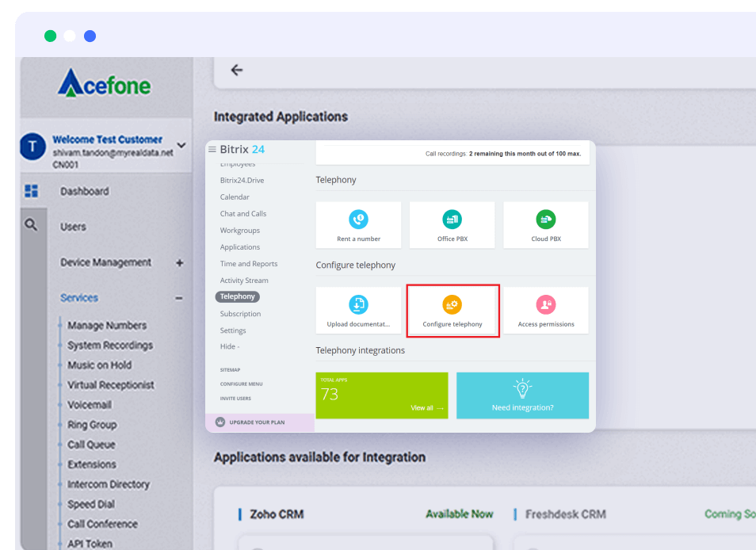
Task: Open Configure telephony orange gear icon
Action: [x=452, y=304]
